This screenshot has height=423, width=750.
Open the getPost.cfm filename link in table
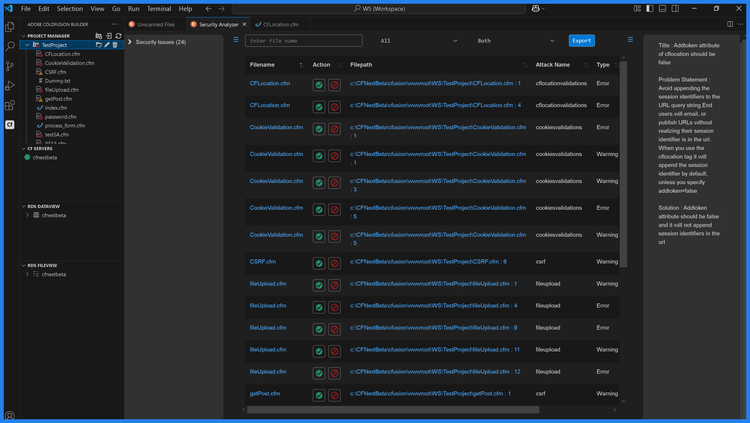(265, 394)
